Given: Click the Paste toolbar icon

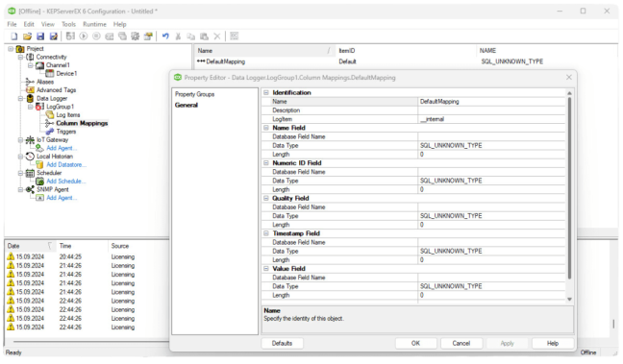Looking at the screenshot, I should tap(204, 36).
